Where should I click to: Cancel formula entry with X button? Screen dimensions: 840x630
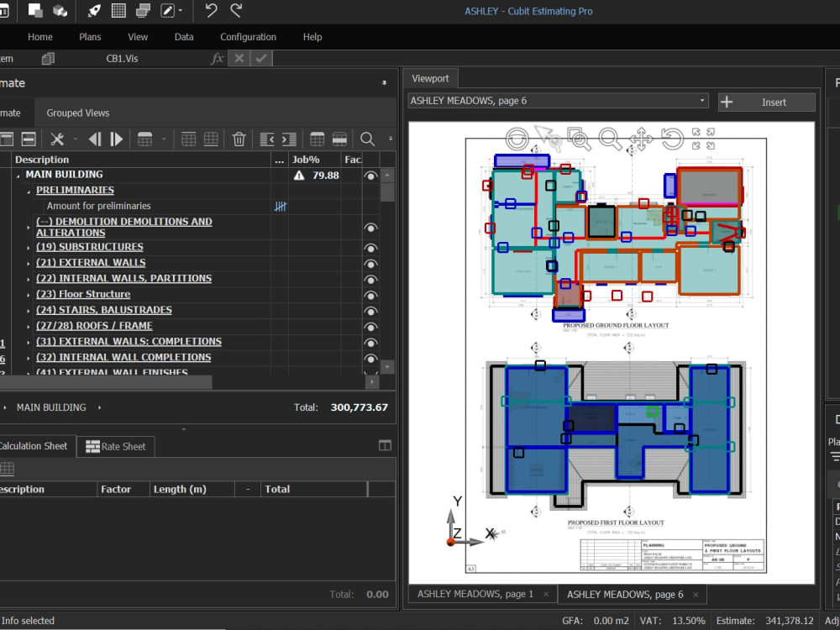tap(239, 59)
